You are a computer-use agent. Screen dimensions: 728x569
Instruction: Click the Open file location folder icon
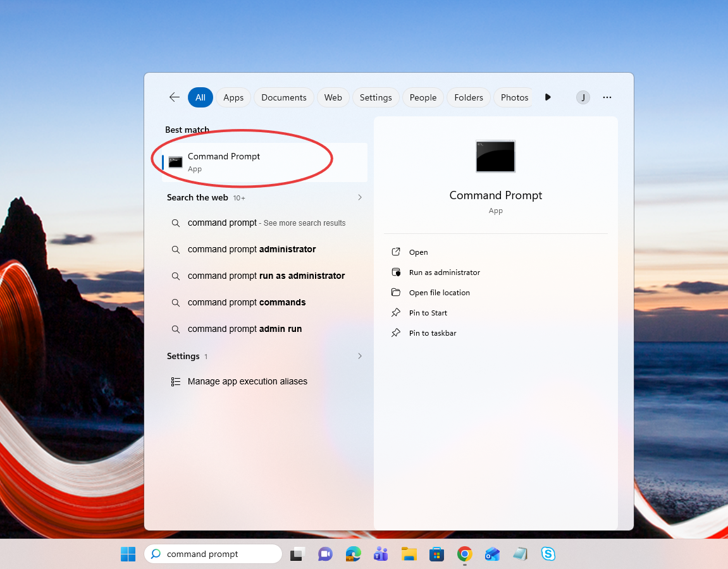coord(396,292)
